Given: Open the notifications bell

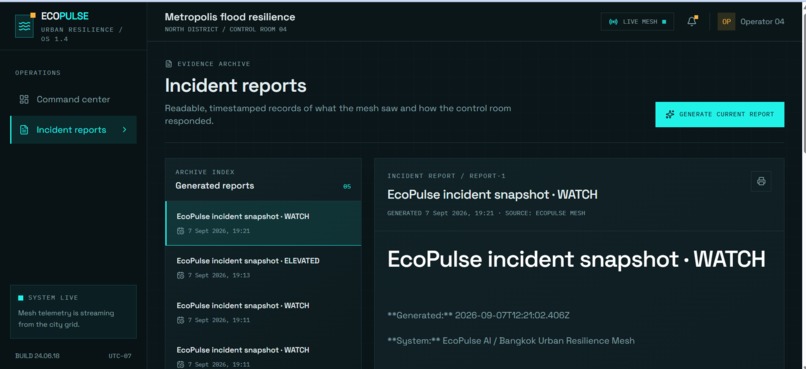Looking at the screenshot, I should [692, 22].
